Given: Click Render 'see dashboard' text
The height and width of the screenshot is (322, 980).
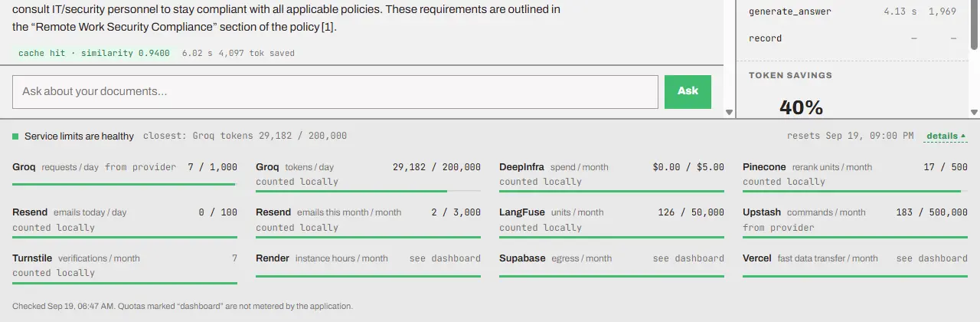Looking at the screenshot, I should (x=445, y=258).
